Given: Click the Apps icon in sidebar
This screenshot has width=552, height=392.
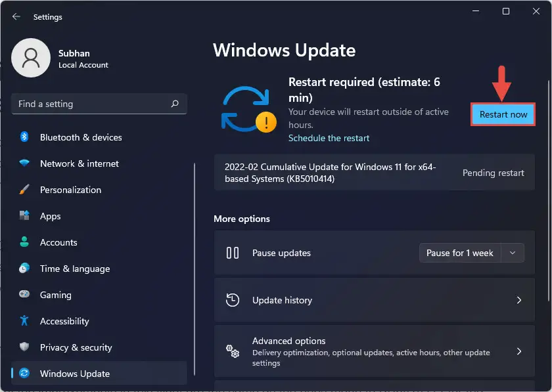Looking at the screenshot, I should [x=24, y=216].
